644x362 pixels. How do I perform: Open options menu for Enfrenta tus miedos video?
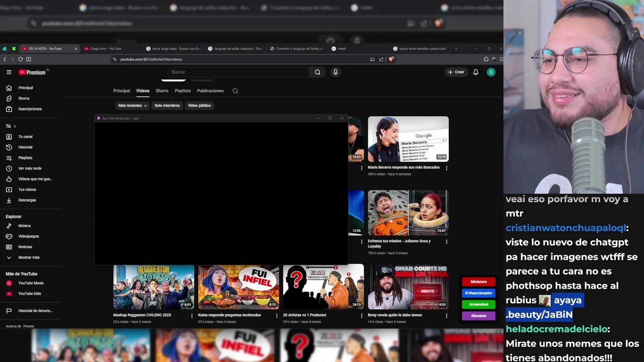pyautogui.click(x=446, y=242)
